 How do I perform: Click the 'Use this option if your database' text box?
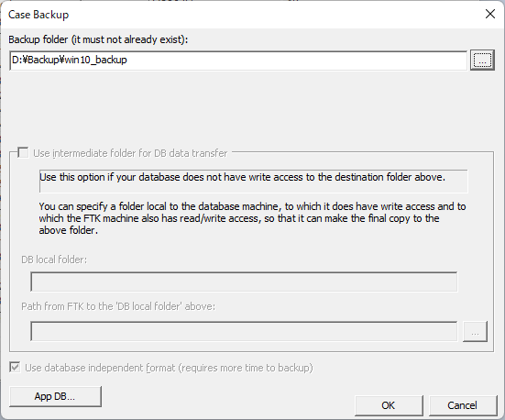pyautogui.click(x=254, y=181)
